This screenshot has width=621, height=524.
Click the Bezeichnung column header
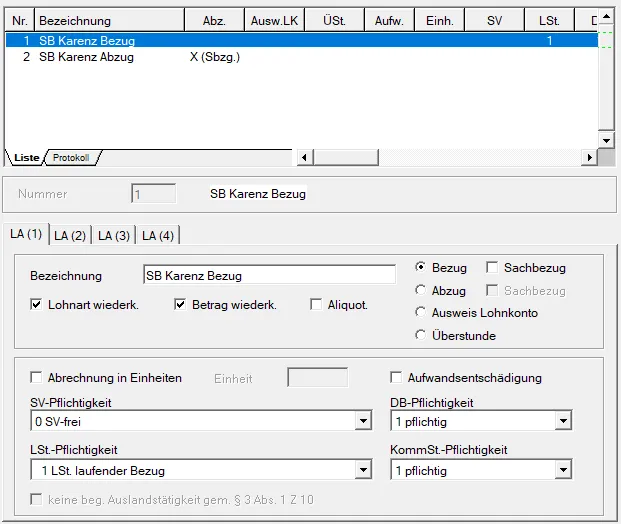[110, 21]
